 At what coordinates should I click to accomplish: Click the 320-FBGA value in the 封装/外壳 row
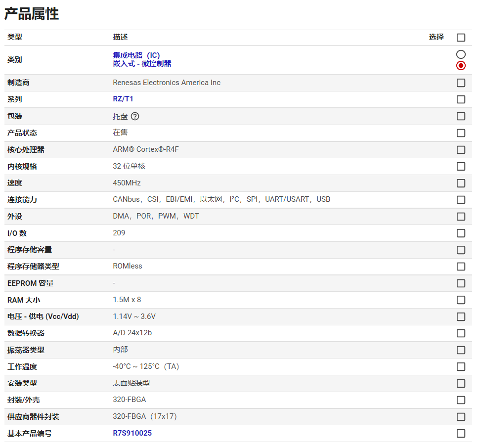click(130, 400)
